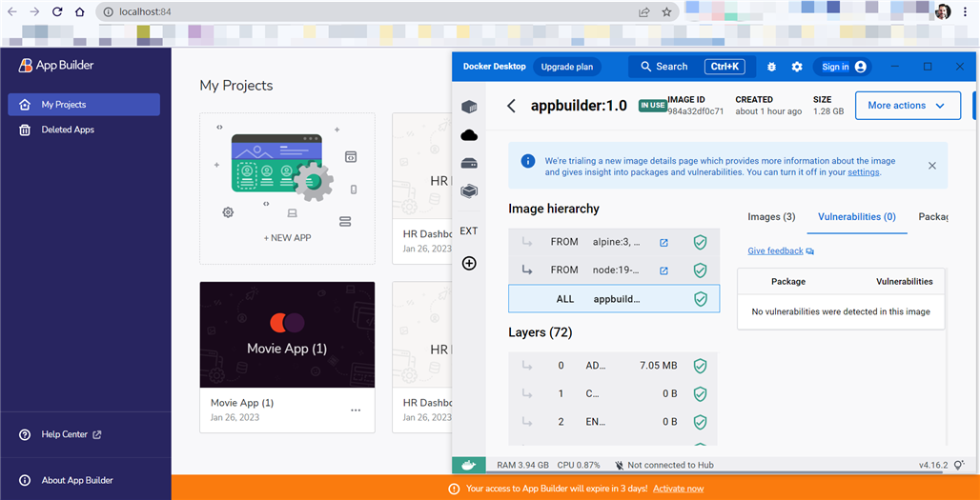
Task: Open Movie App three-dot options menu
Action: (x=356, y=410)
